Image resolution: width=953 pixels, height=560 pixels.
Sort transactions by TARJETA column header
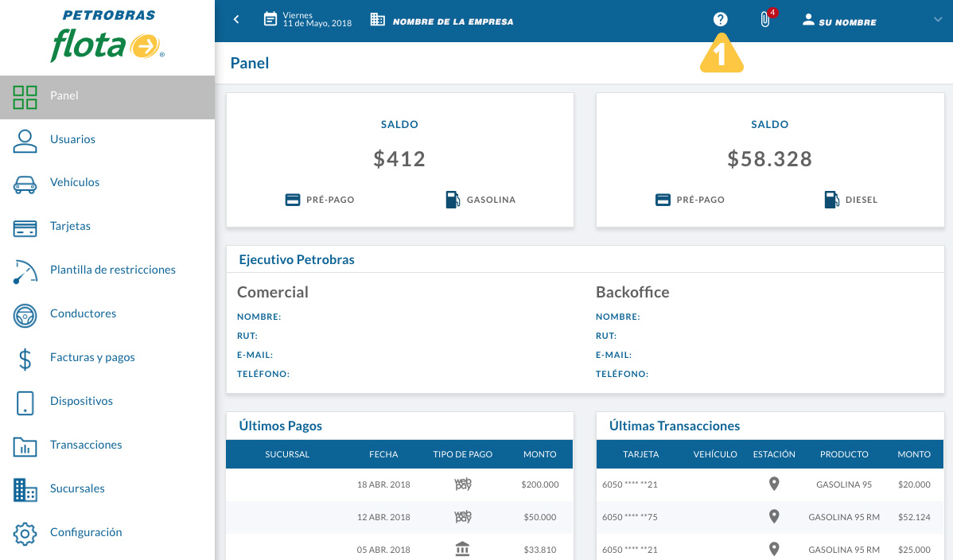point(640,454)
